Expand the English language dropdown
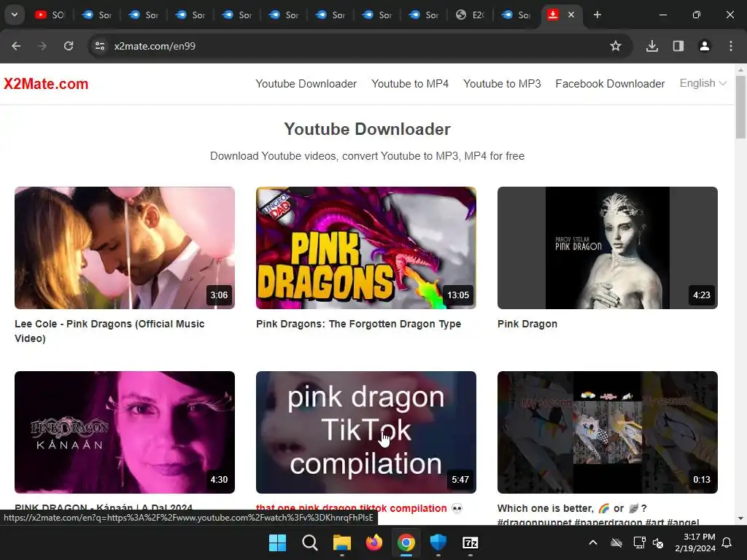The height and width of the screenshot is (560, 747). tap(703, 83)
